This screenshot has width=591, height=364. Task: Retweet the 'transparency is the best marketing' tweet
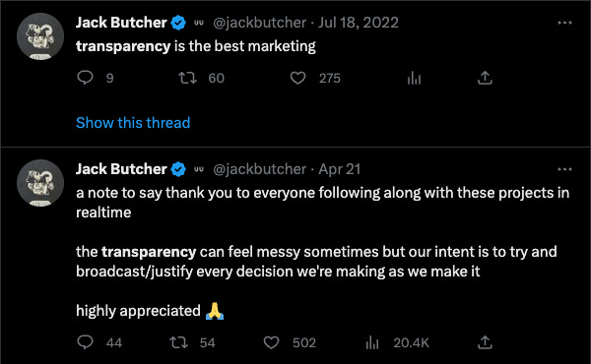pos(187,78)
